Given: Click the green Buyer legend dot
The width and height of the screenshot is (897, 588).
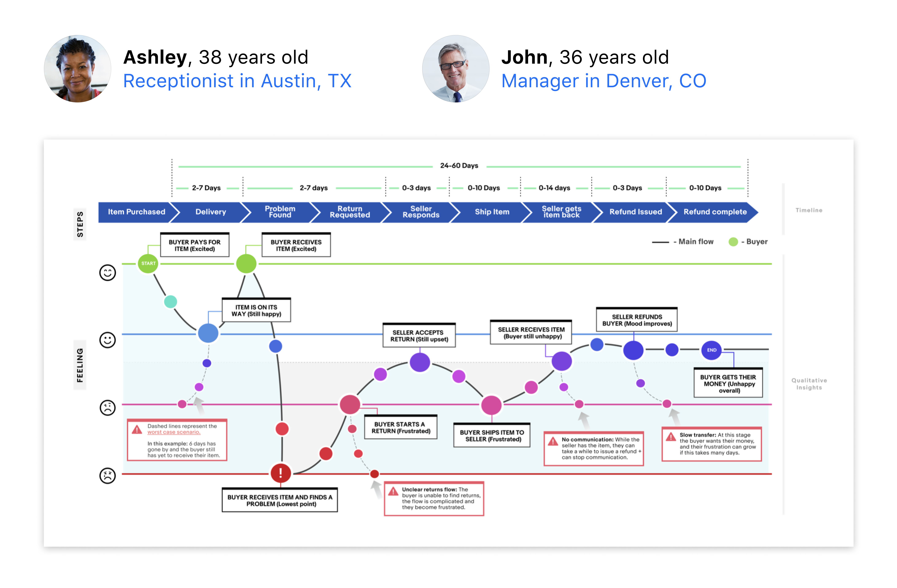Looking at the screenshot, I should (733, 242).
